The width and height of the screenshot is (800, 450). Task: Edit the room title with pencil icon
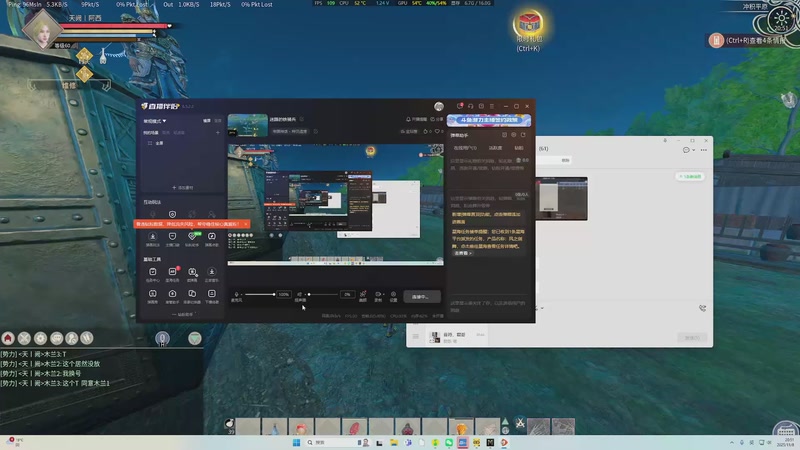point(302,119)
